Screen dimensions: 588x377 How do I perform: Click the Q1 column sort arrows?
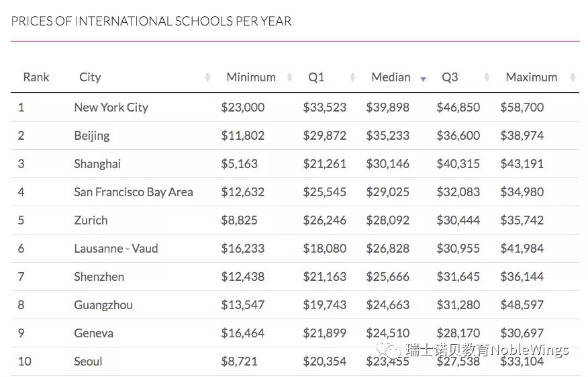point(352,77)
